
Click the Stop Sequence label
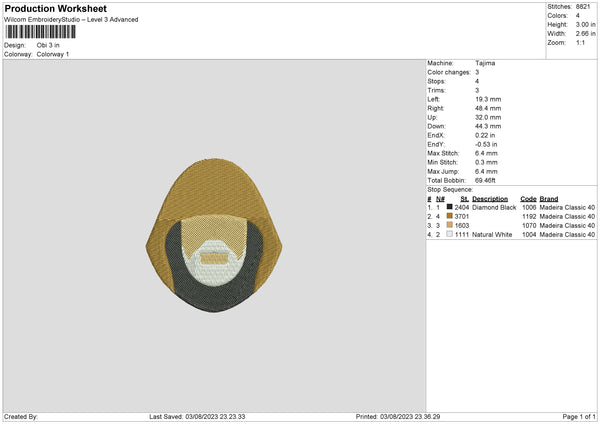(x=450, y=188)
